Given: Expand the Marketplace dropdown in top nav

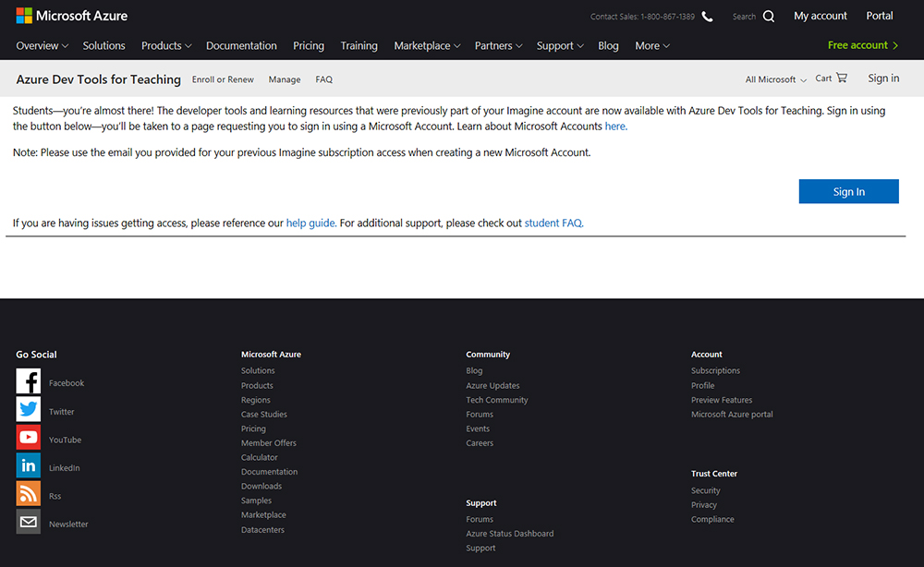Looking at the screenshot, I should tap(427, 46).
